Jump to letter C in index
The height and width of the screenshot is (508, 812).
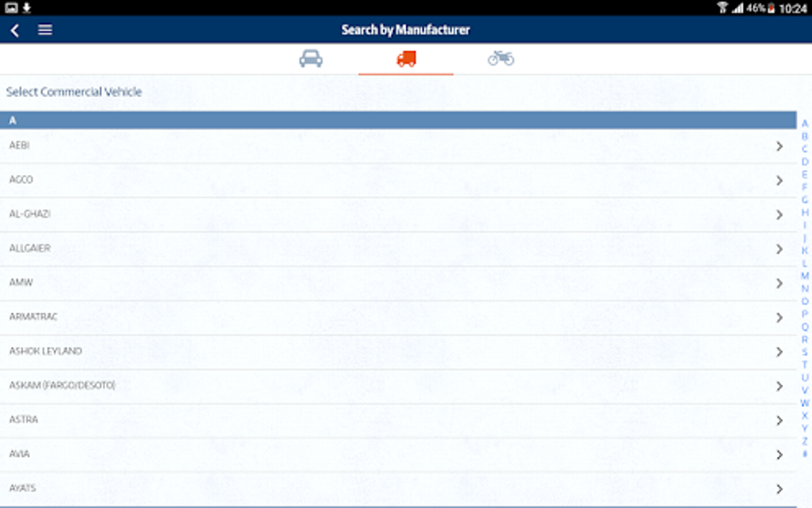[805, 149]
